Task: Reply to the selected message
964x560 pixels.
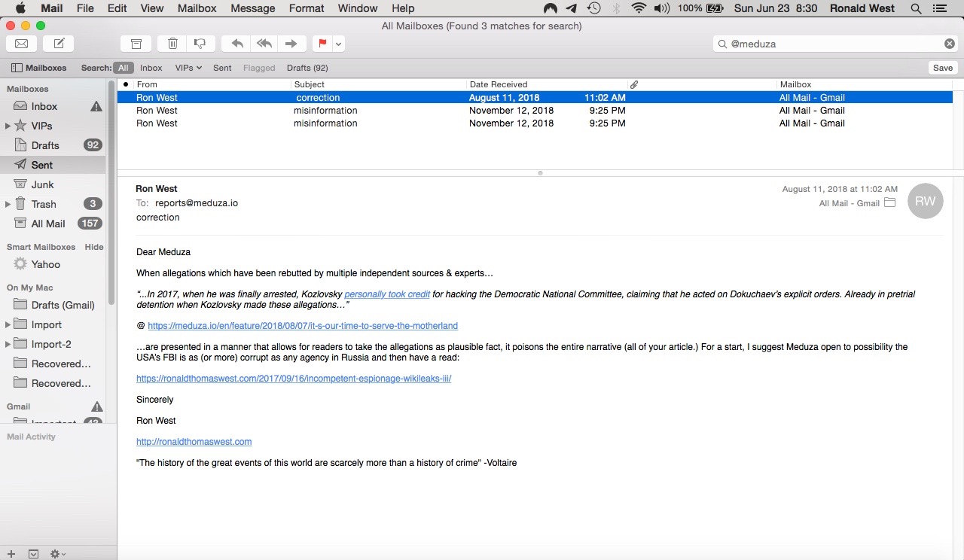Action: [237, 44]
